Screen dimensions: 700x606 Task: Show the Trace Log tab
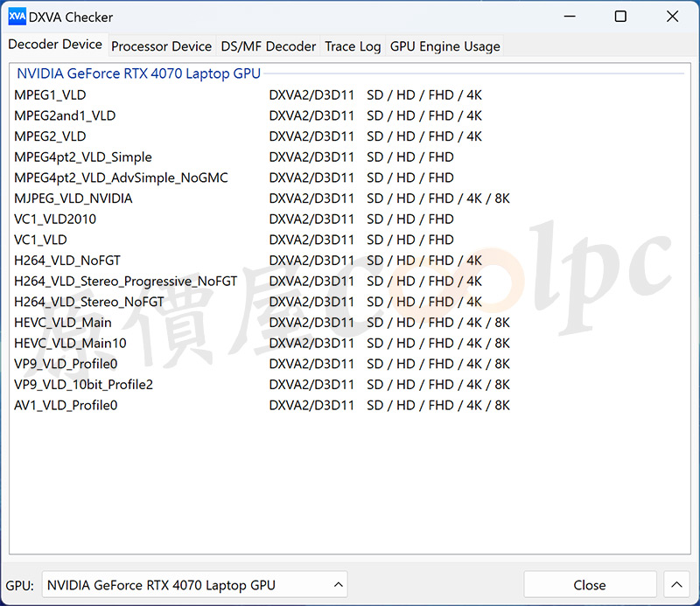coord(353,46)
